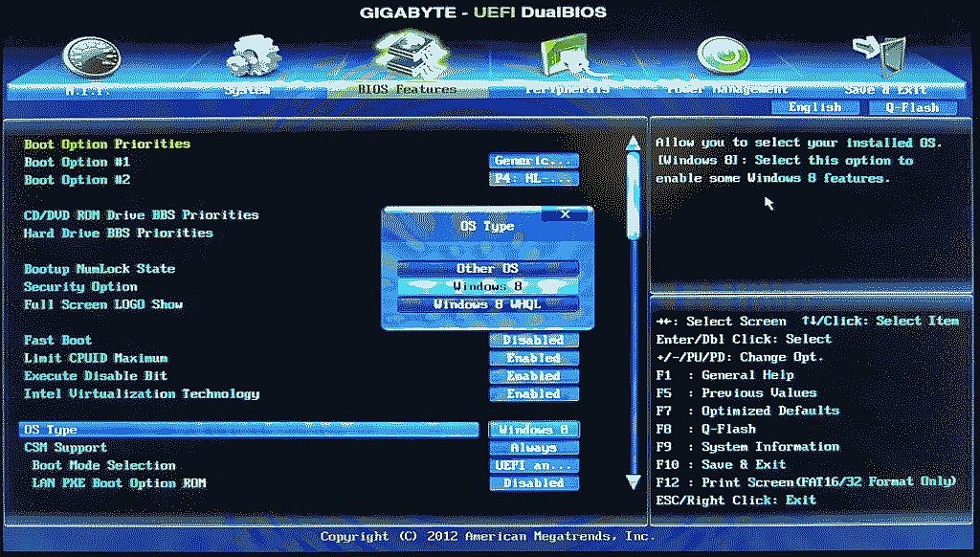Select the Boot Option #1 row label
Screen dimensions: 980x557
click(x=77, y=162)
